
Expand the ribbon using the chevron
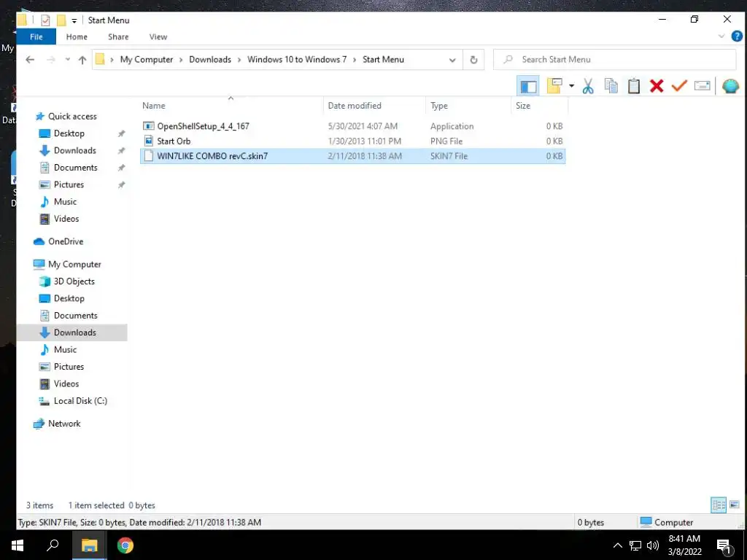[x=721, y=36]
